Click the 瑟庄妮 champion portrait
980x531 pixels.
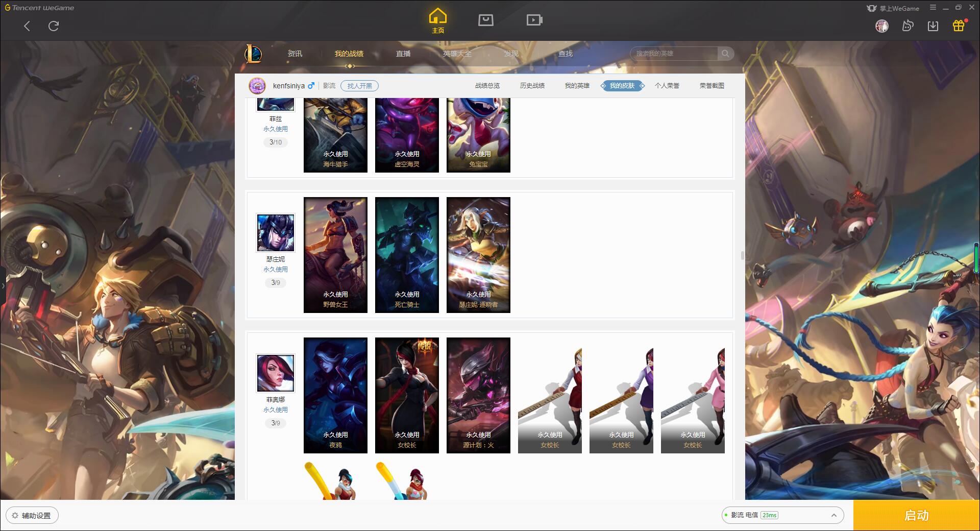pos(276,233)
